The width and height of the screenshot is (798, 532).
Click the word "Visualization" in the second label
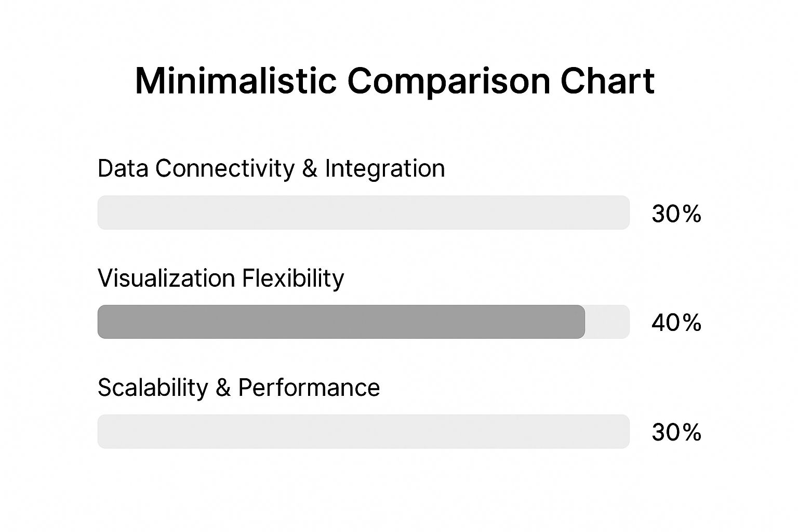166,278
